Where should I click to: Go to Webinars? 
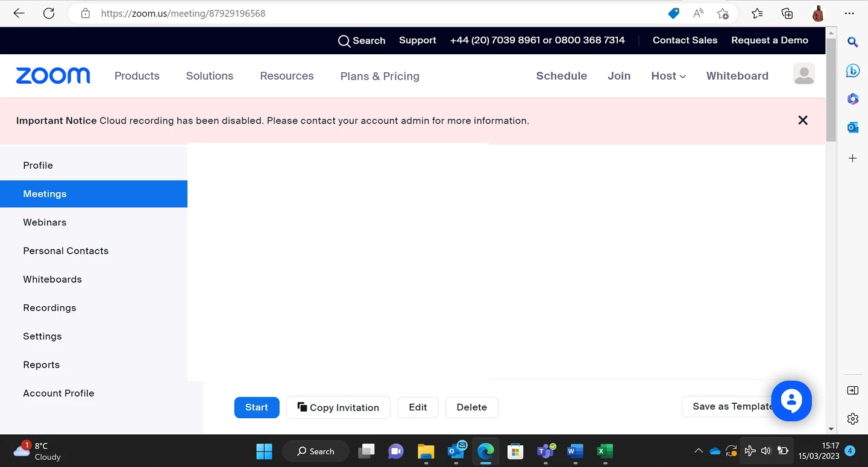tap(93, 222)
